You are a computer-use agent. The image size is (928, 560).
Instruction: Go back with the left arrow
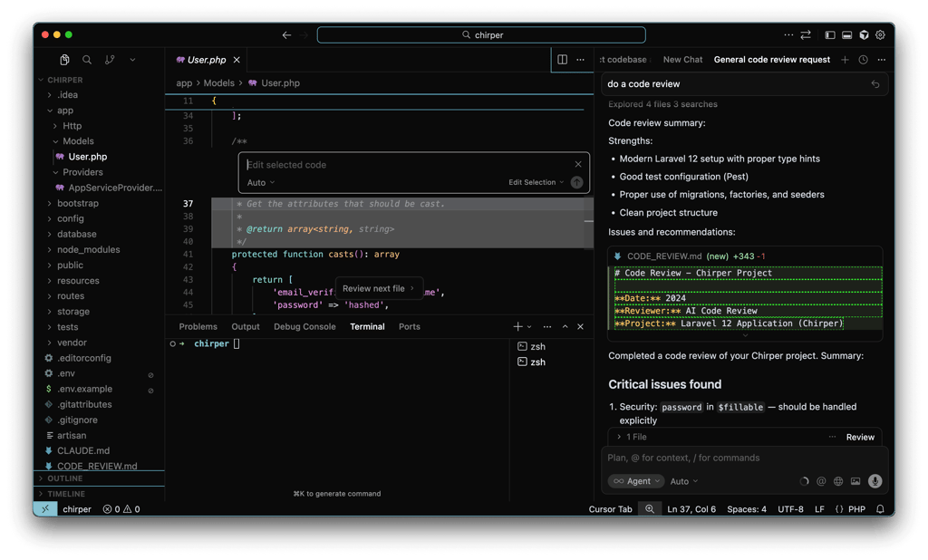point(286,35)
